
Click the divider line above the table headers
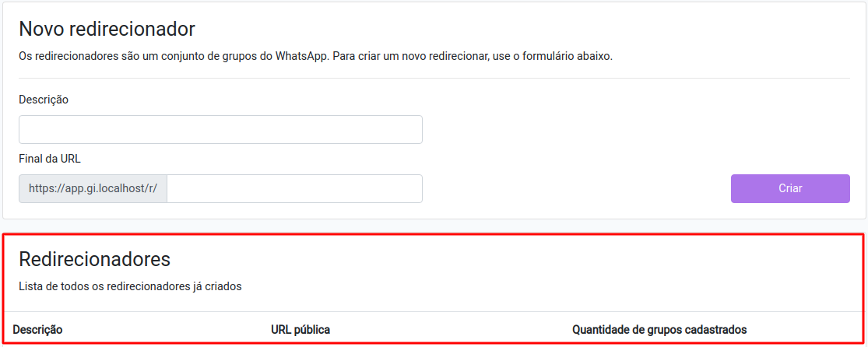[434, 312]
